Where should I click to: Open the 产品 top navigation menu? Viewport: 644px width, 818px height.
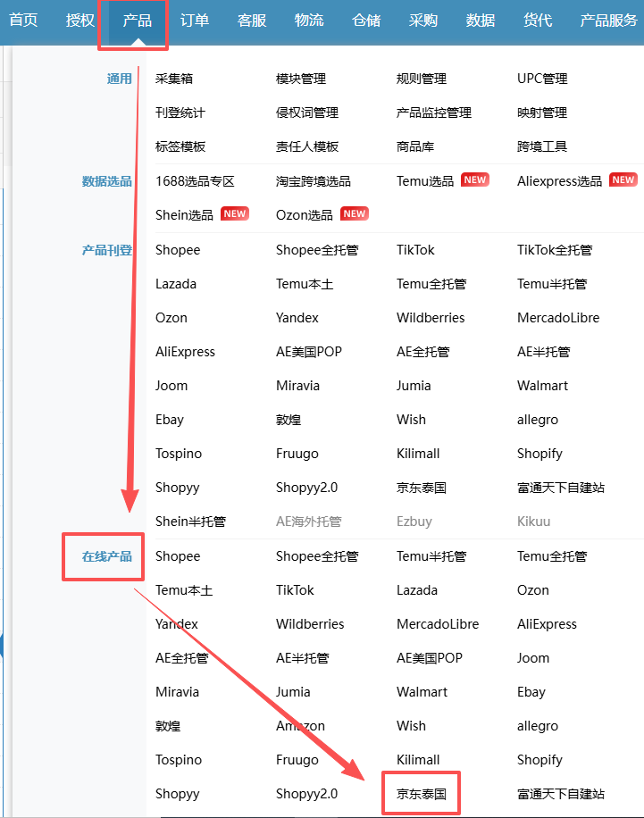point(138,21)
